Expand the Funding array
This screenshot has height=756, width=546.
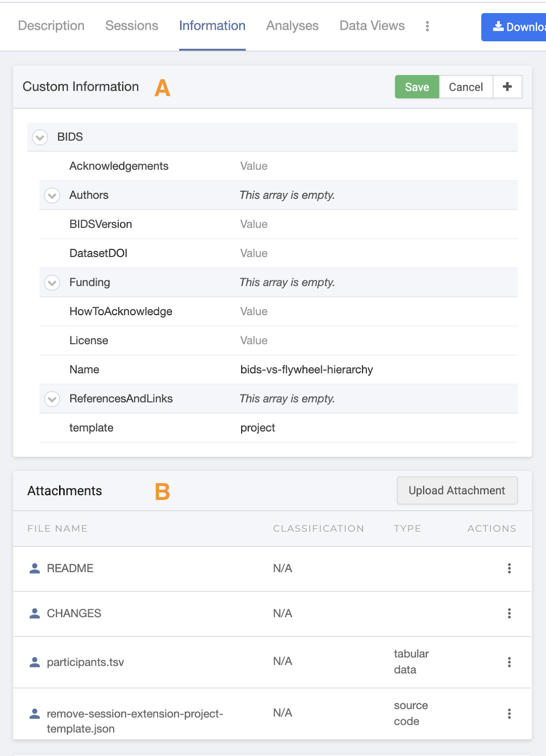click(52, 283)
